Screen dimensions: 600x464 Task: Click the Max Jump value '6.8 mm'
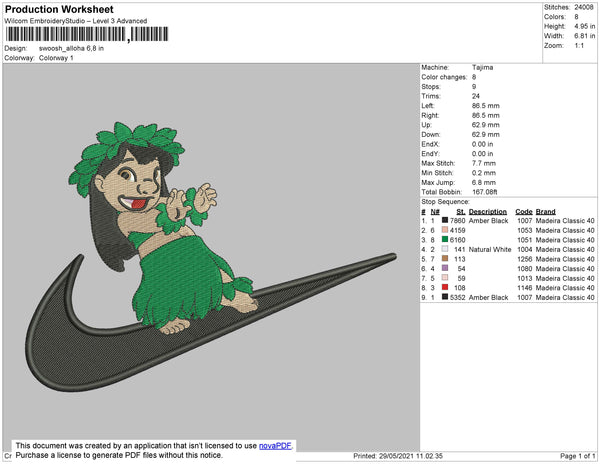[484, 182]
